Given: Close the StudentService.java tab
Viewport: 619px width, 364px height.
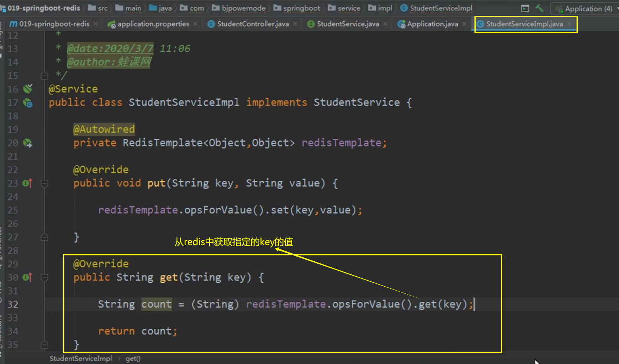Looking at the screenshot, I should (385, 24).
